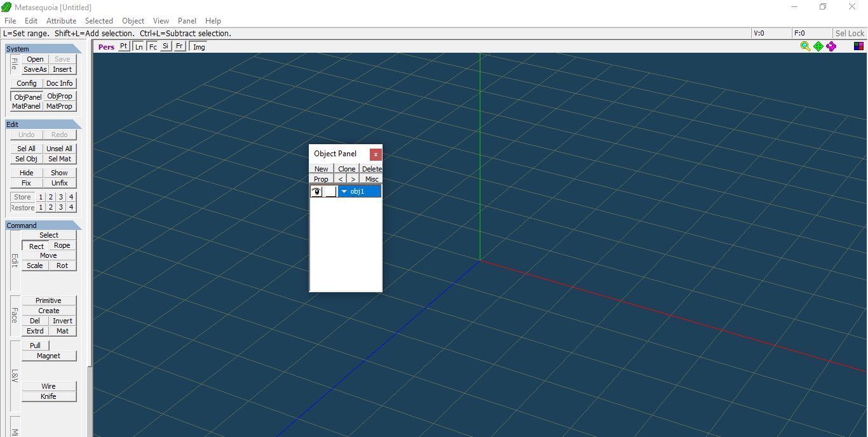868x437 pixels.
Task: Click the green pan view icon
Action: tap(818, 46)
